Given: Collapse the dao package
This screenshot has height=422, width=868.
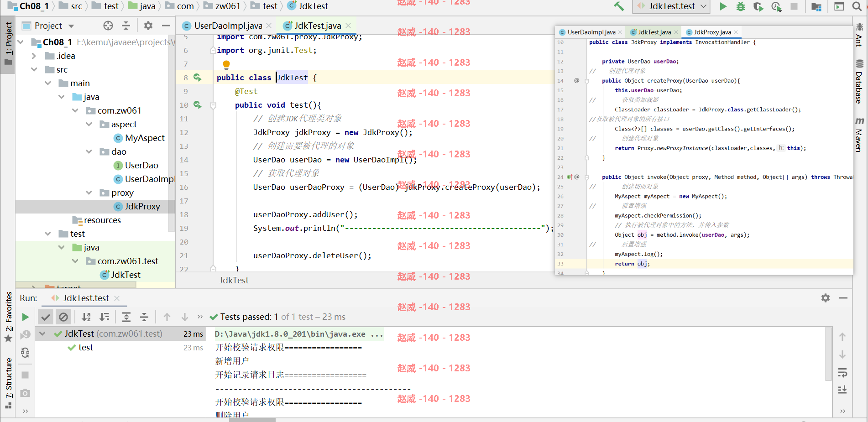Looking at the screenshot, I should pos(89,151).
